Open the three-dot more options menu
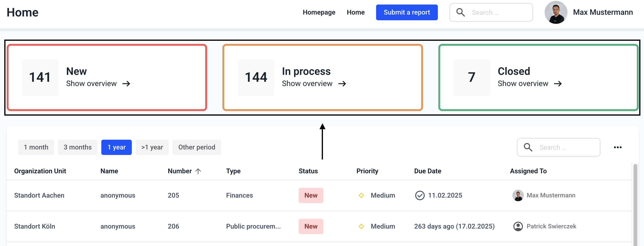This screenshot has height=246, width=644. pyautogui.click(x=618, y=147)
